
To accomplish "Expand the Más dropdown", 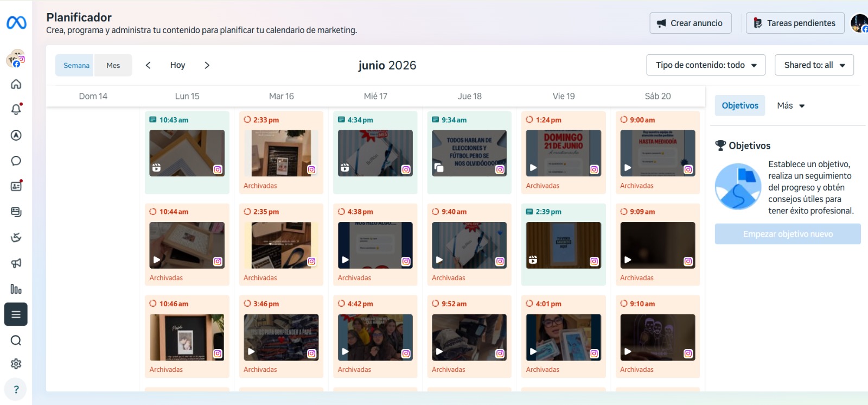I will [x=791, y=106].
